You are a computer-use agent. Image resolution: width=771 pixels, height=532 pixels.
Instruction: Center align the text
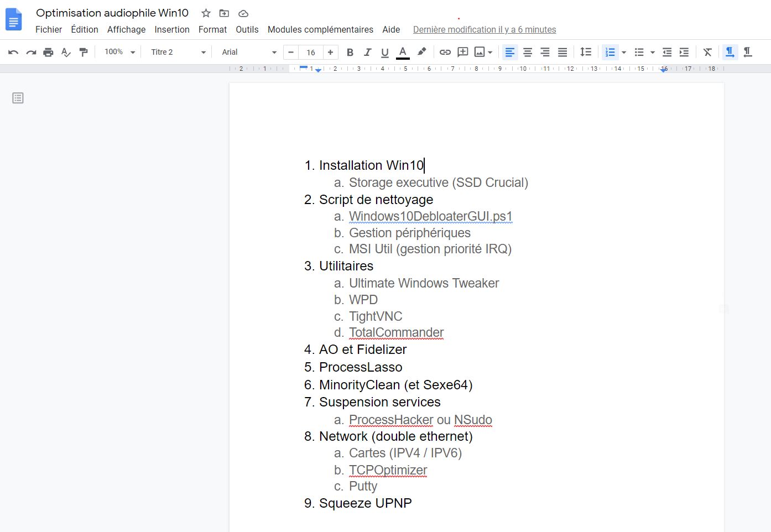[x=528, y=52]
